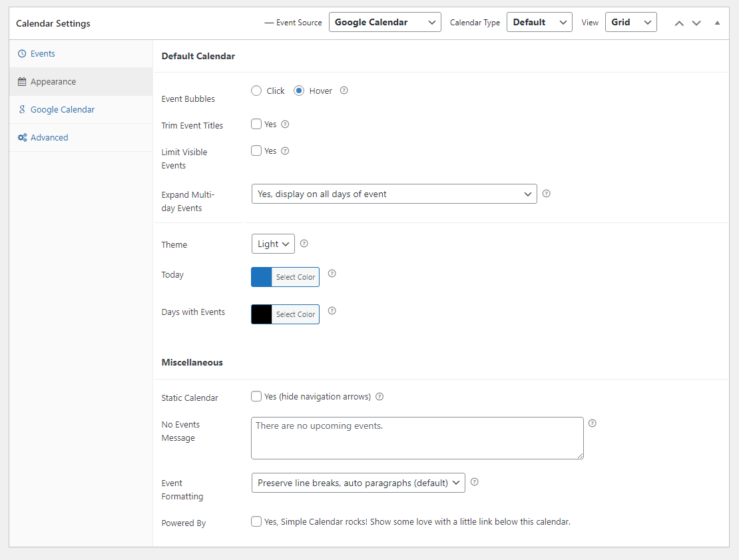The image size is (739, 560).
Task: Open the Calendar Type dropdown
Action: click(540, 22)
